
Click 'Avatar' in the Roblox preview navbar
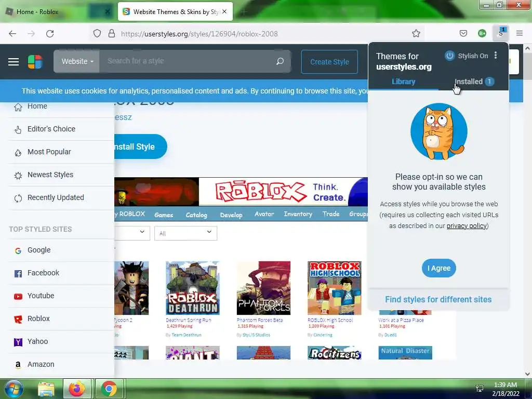point(264,214)
